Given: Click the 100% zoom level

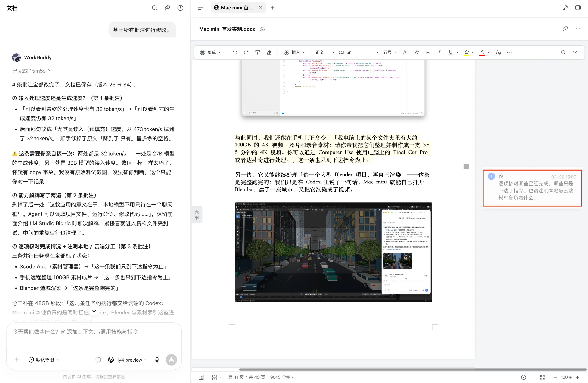Looking at the screenshot, I should [x=566, y=377].
